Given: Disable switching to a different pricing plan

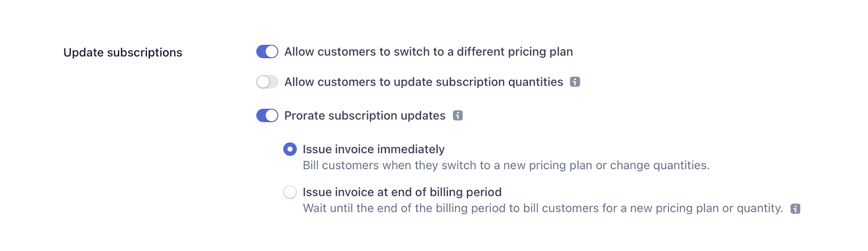Looking at the screenshot, I should click(x=267, y=51).
